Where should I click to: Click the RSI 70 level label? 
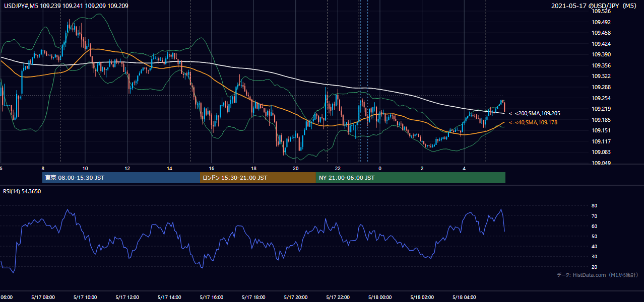[594, 216]
